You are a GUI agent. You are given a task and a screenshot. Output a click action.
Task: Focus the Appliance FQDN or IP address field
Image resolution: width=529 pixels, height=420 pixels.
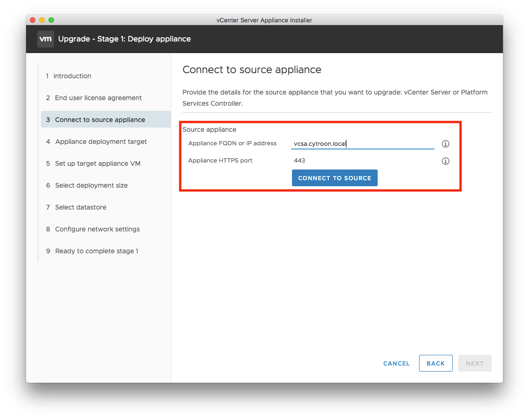coord(363,144)
